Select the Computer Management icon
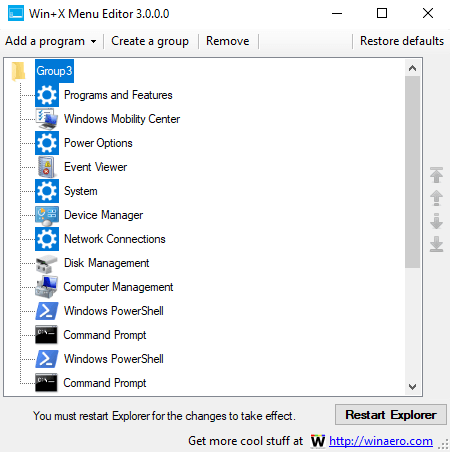Screen dimensions: 450x452 (47, 287)
